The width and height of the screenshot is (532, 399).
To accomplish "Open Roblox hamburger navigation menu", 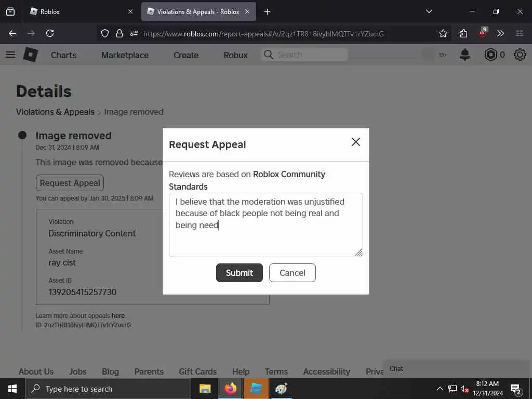I will tap(10, 55).
